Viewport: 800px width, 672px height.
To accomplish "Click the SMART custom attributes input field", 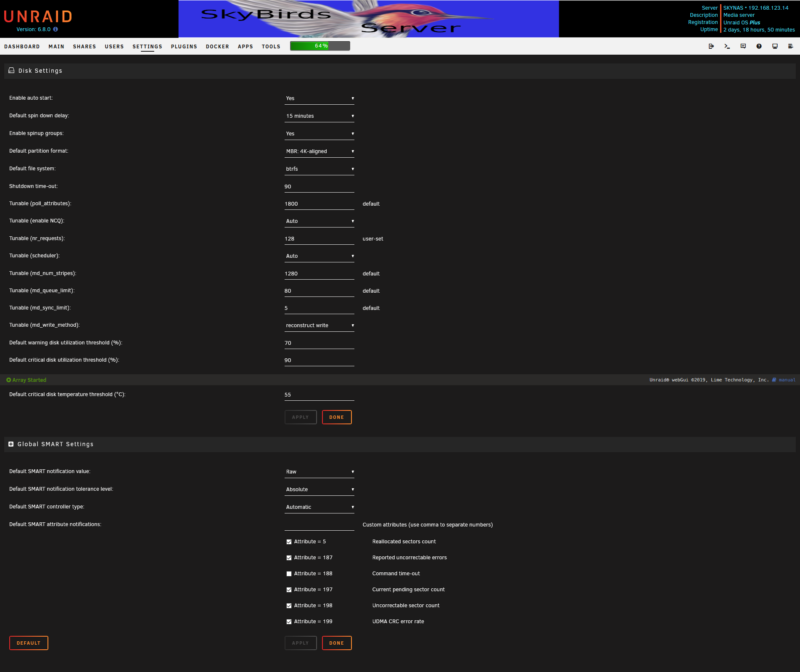I will [319, 525].
